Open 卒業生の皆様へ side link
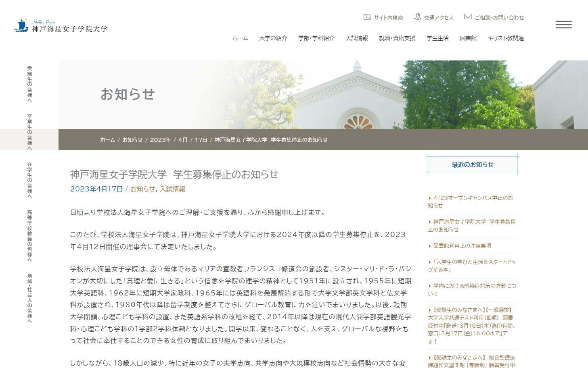The image size is (588, 370). click(29, 132)
